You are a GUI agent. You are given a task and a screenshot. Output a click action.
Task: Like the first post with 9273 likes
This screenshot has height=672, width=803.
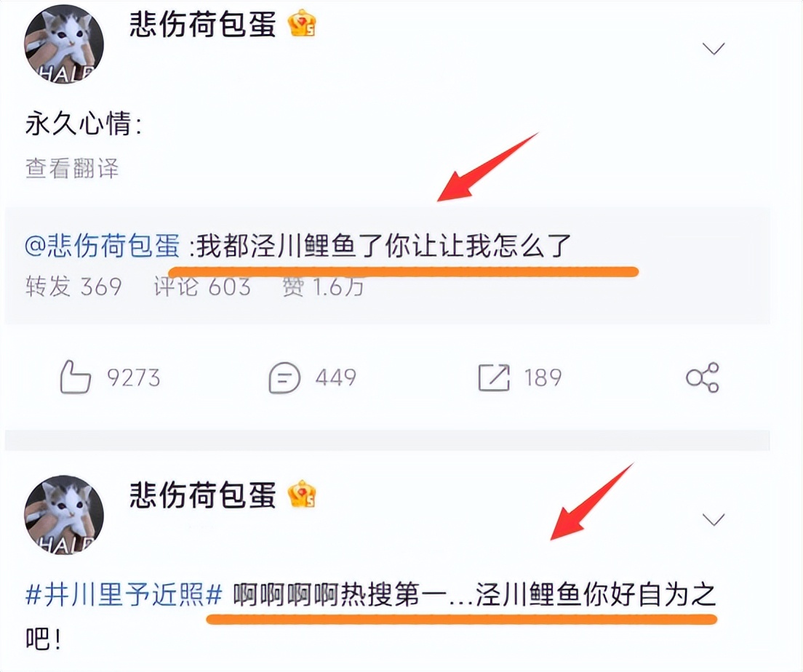pyautogui.click(x=110, y=377)
